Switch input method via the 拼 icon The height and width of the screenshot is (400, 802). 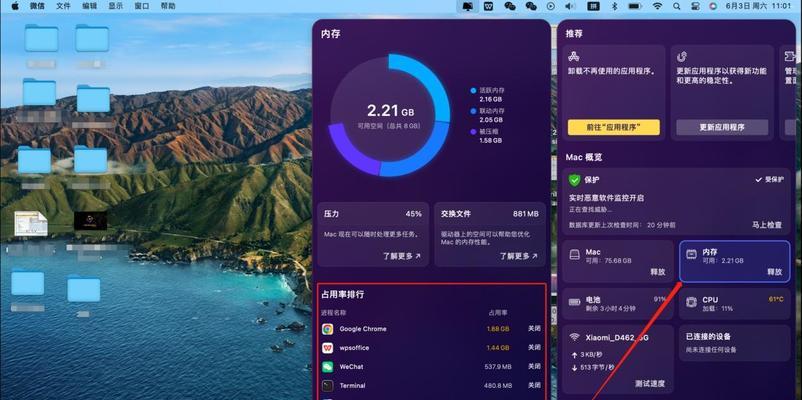(x=593, y=6)
